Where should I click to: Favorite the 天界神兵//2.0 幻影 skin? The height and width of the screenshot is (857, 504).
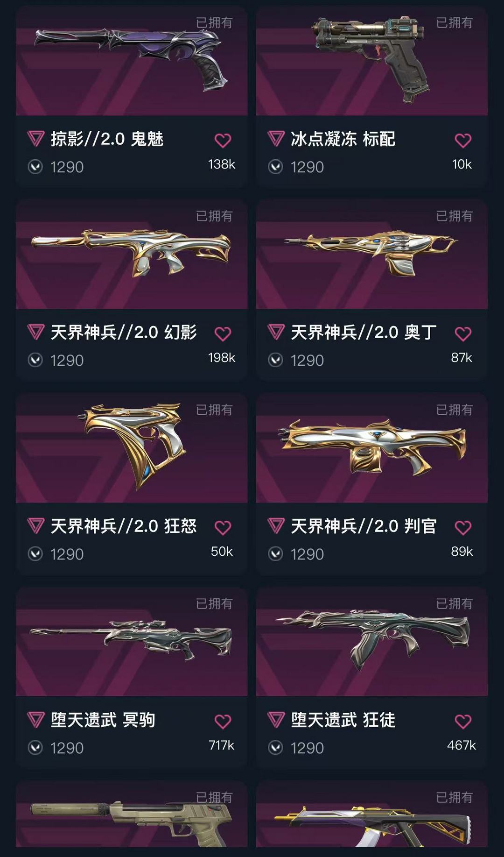pyautogui.click(x=223, y=334)
